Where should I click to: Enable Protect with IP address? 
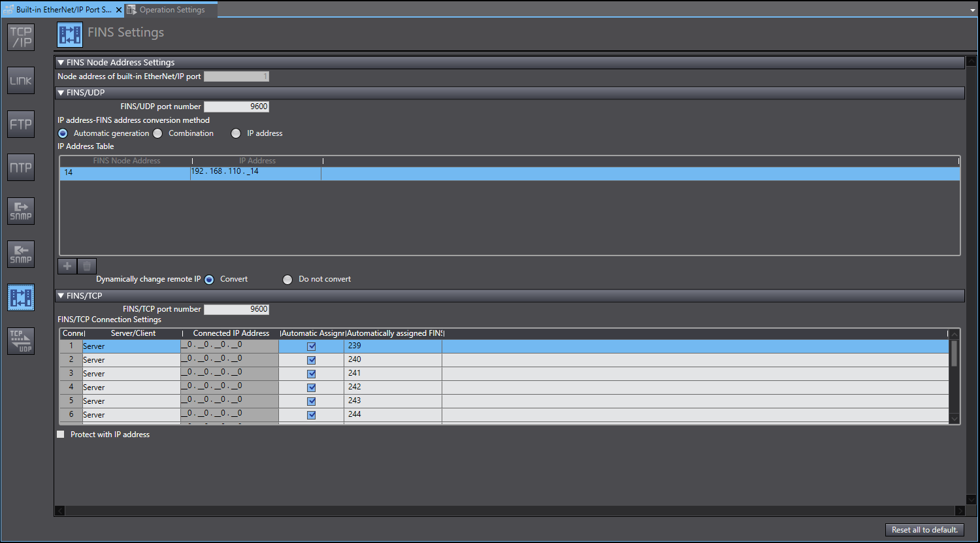[x=60, y=434]
